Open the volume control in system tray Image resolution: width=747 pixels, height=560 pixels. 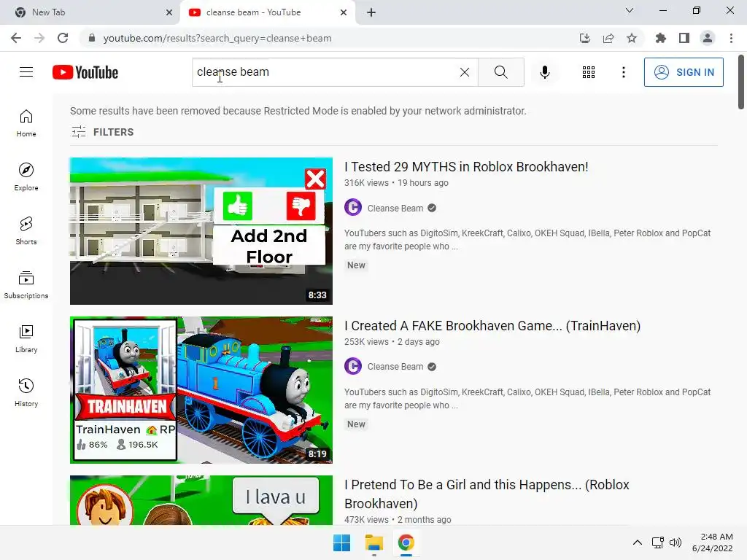[676, 542]
